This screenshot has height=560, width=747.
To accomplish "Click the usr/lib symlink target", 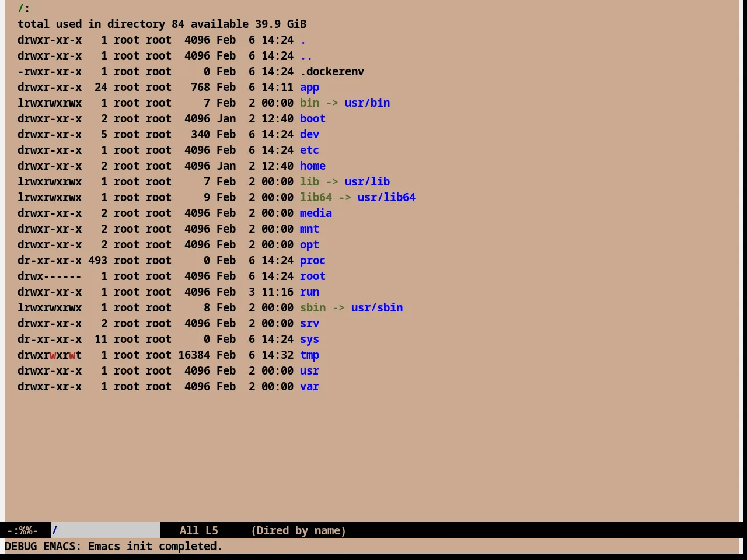I will [367, 182].
